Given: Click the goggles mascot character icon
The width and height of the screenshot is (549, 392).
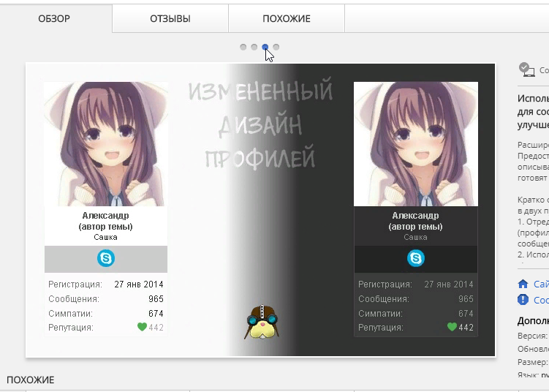Looking at the screenshot, I should pyautogui.click(x=262, y=323).
